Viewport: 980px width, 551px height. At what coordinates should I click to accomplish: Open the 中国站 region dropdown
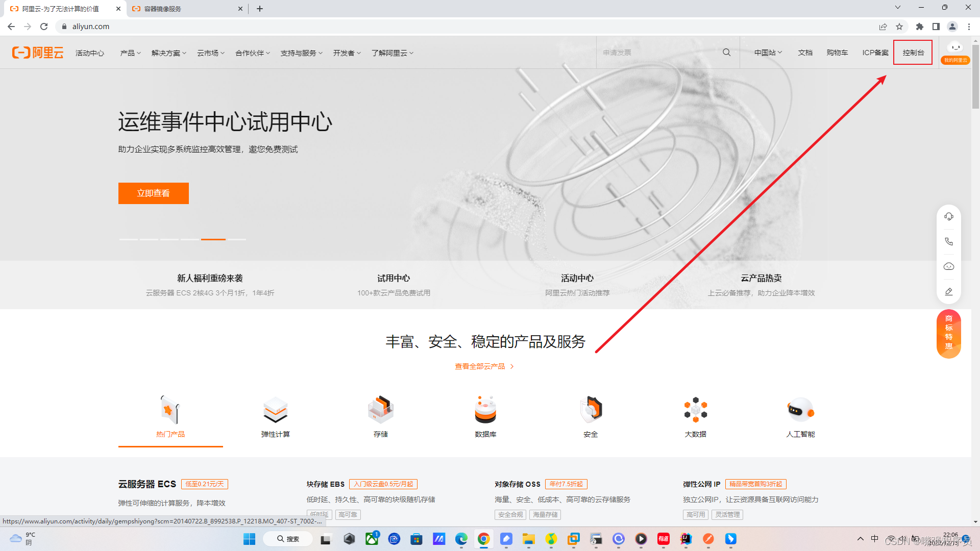(x=768, y=53)
